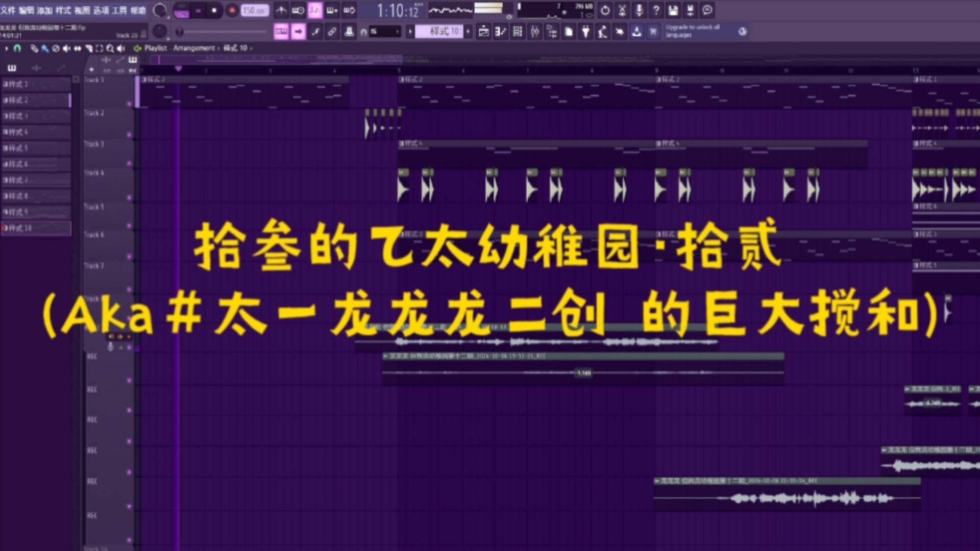
Task: Open the 视图 (View) menu
Action: point(82,10)
